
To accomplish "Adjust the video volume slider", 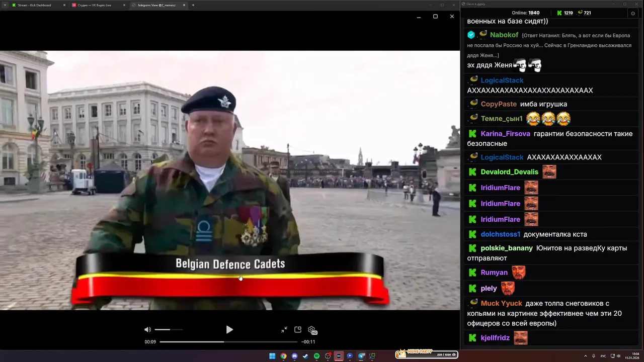I will tap(169, 330).
